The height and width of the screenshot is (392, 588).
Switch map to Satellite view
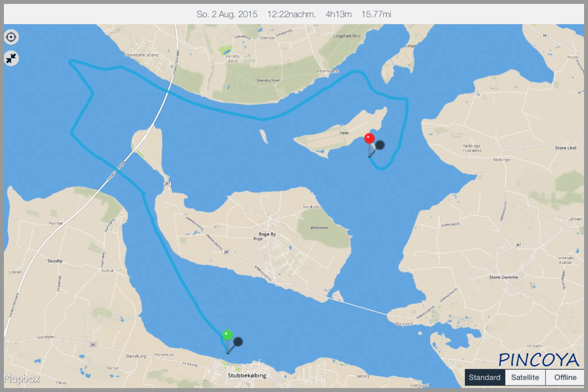[525, 377]
